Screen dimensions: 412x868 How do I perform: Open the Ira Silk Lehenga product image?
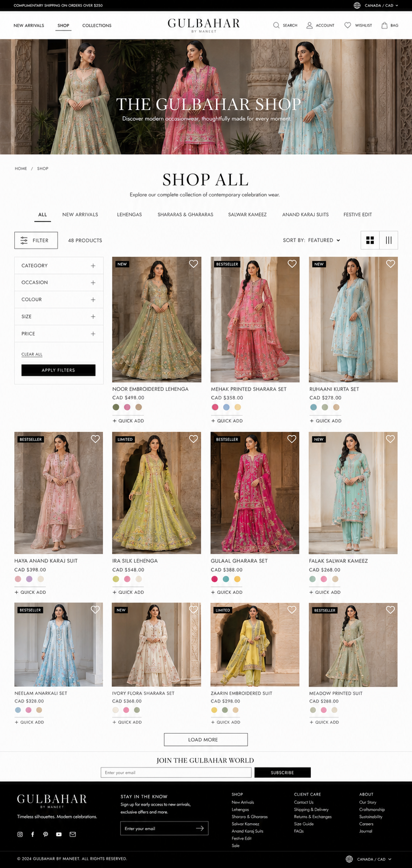point(156,493)
